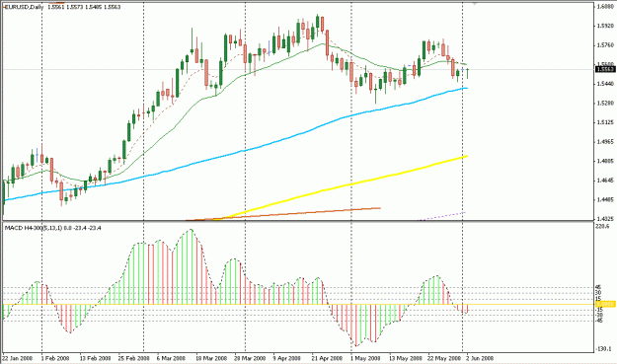Viewport: 617px width, 364px height.
Task: Click the 9 Apr 2008 date label
Action: pos(286,358)
